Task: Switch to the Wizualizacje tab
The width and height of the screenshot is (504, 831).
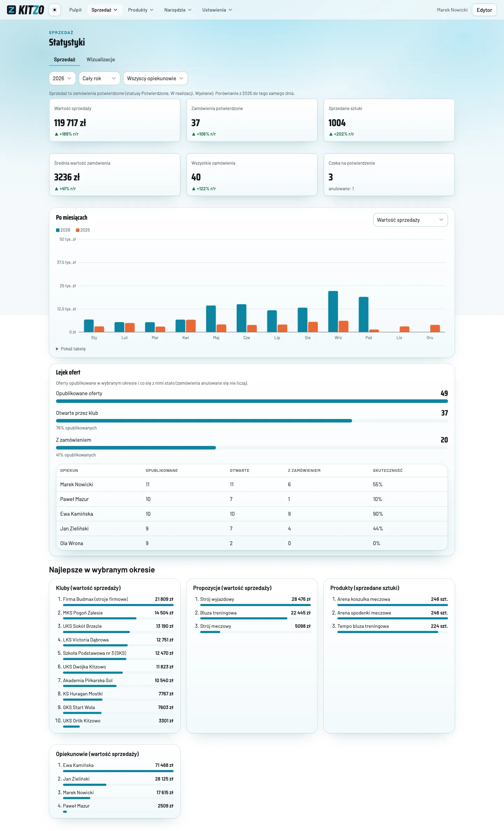Action: click(x=101, y=60)
